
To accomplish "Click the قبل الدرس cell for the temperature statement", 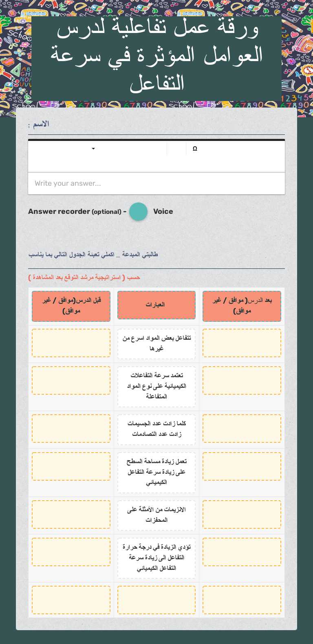I will coord(71,552).
